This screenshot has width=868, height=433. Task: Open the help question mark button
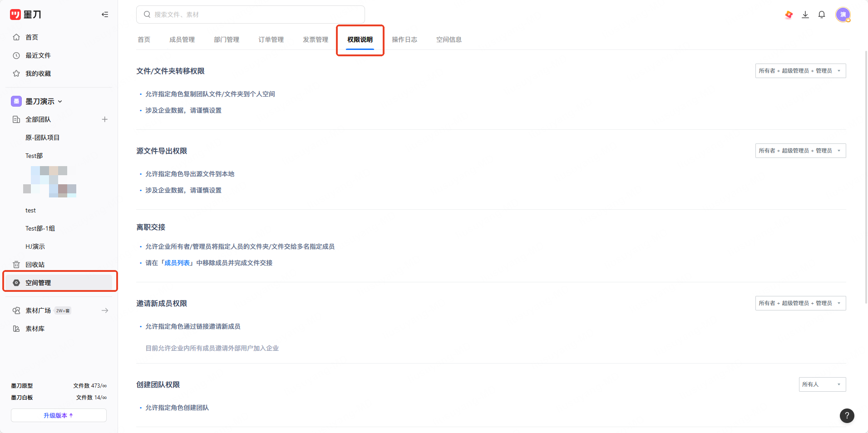(847, 416)
